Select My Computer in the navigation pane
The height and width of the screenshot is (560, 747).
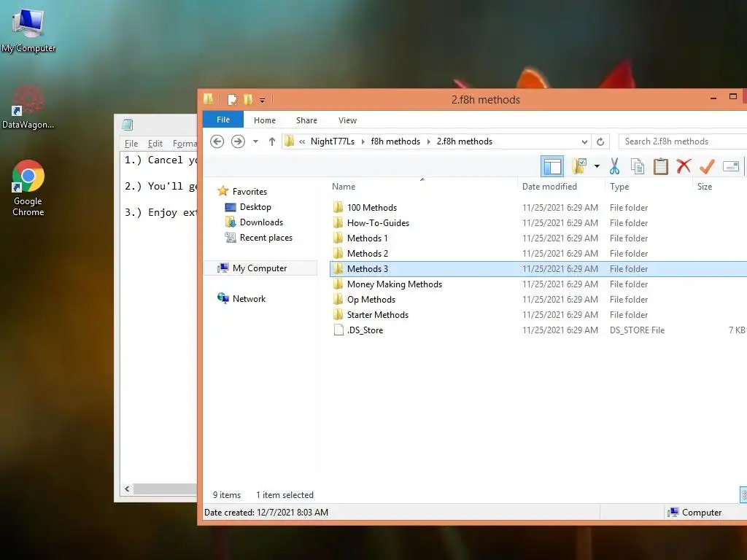pyautogui.click(x=260, y=268)
